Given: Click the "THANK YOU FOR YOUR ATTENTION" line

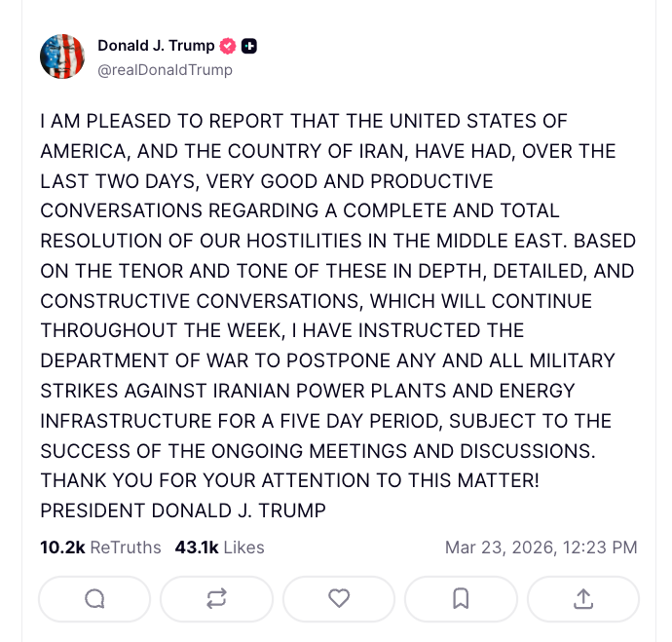Looking at the screenshot, I should coord(288,481).
